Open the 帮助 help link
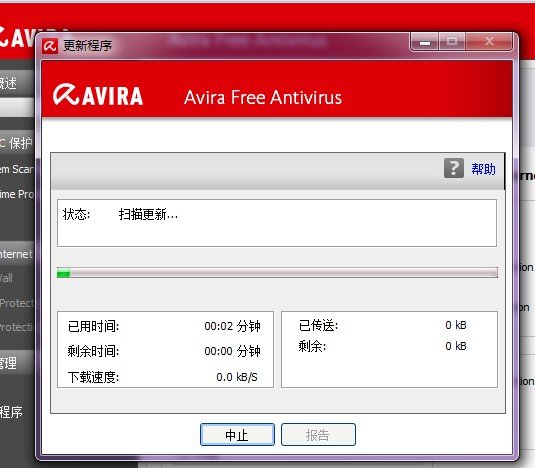This screenshot has width=535, height=468. coord(483,169)
